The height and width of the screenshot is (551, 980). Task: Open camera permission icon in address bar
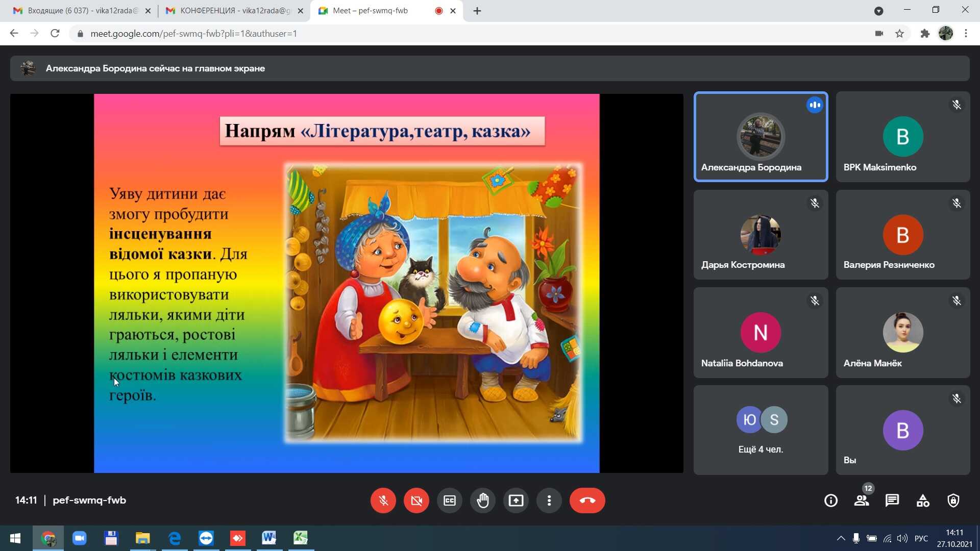click(879, 34)
